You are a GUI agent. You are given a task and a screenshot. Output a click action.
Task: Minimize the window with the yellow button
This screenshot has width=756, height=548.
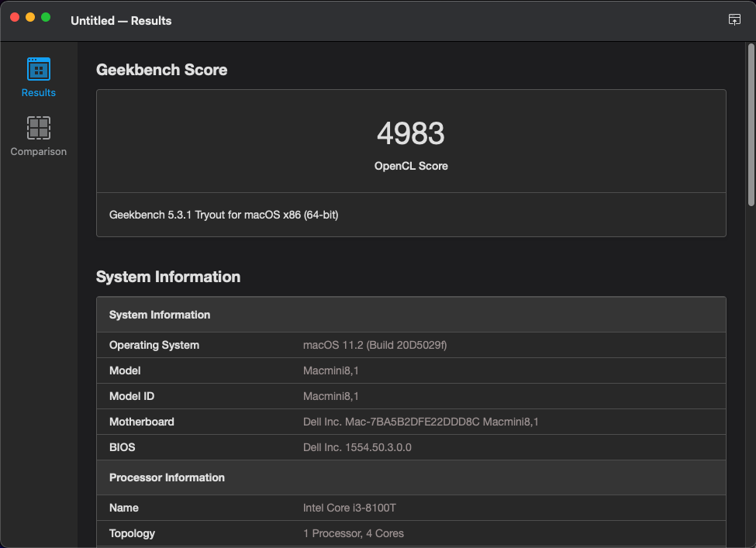click(30, 17)
